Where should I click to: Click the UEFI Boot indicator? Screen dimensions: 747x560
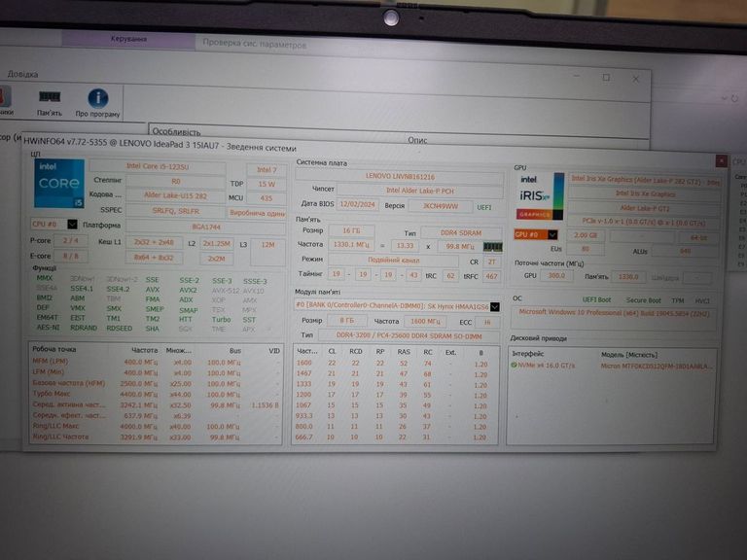click(597, 299)
